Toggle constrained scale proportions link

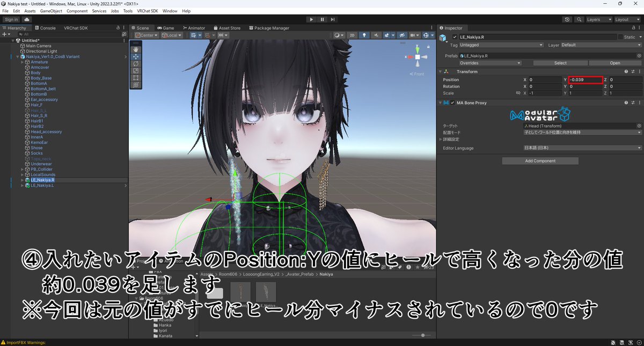pyautogui.click(x=518, y=93)
